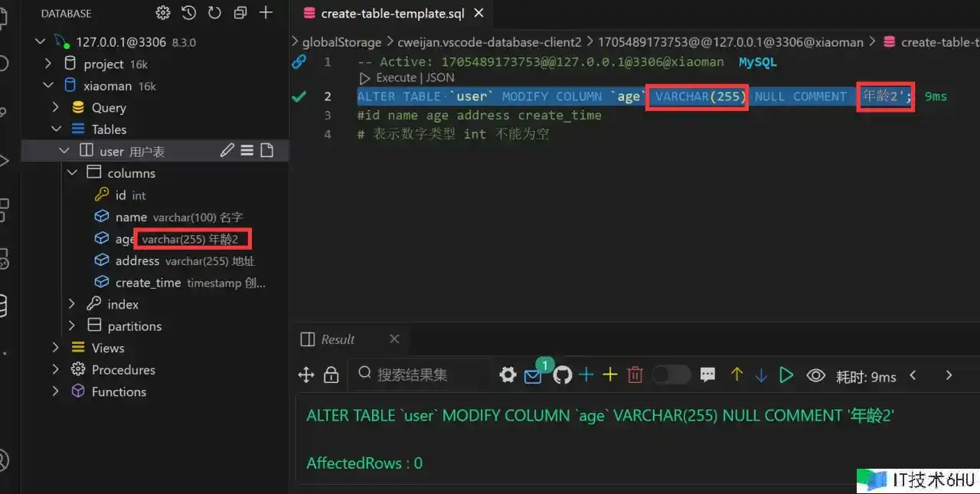Expand the project database node
Screen dimensions: 980x494
pos(48,64)
